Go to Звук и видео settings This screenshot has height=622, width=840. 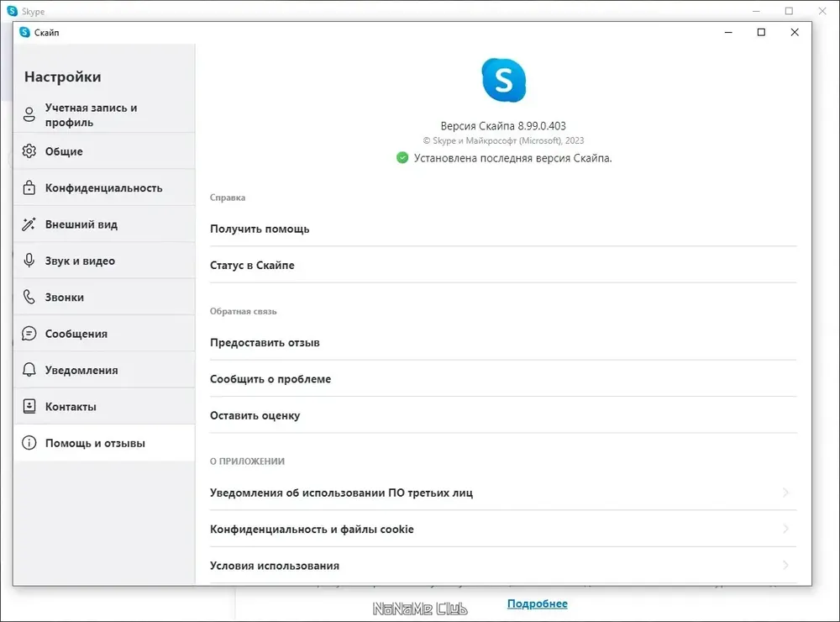(104, 261)
